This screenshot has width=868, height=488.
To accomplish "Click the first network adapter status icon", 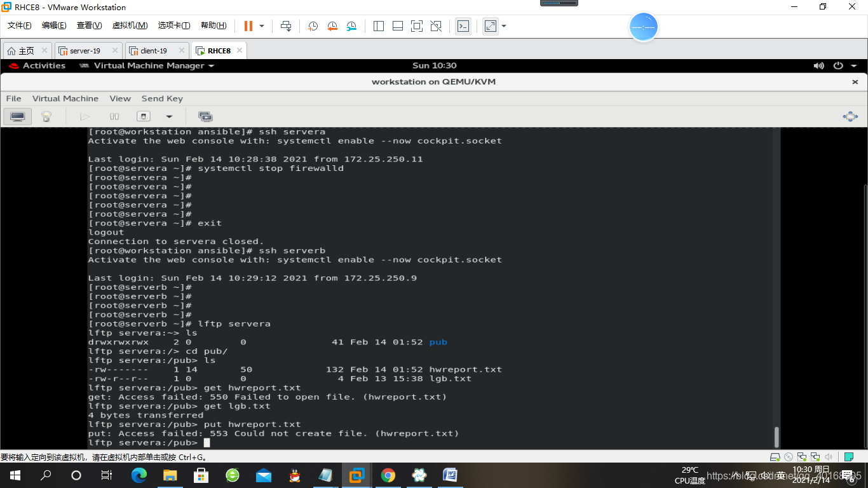I will pyautogui.click(x=802, y=456).
